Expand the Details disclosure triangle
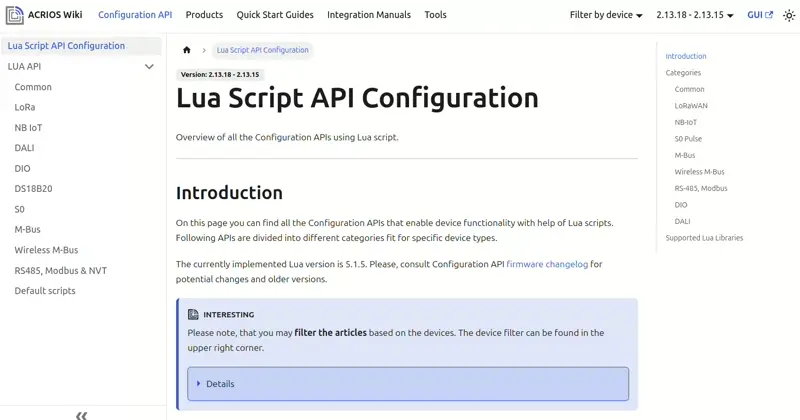800x420 pixels. [199, 384]
